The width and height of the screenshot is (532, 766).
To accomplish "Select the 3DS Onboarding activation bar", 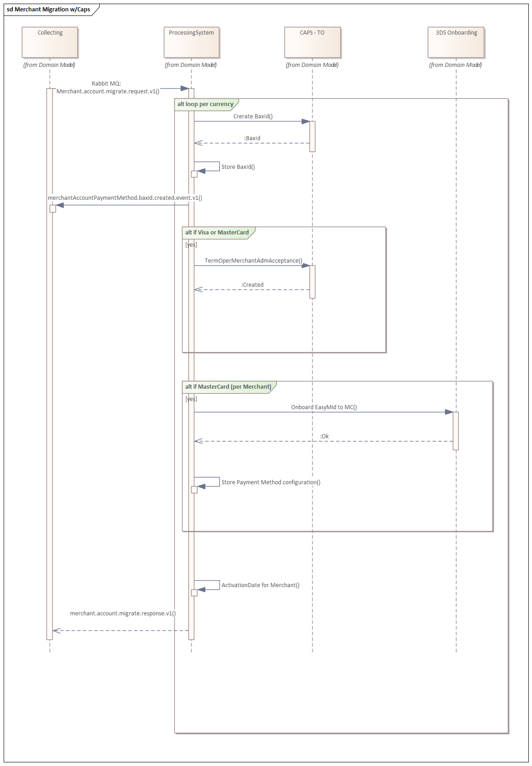I will 456,431.
